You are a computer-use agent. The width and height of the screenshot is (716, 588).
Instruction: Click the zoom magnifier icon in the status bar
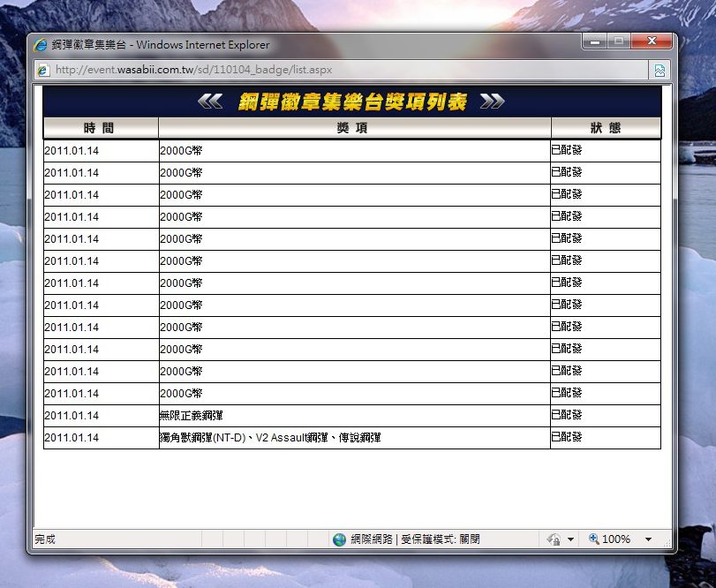(593, 539)
